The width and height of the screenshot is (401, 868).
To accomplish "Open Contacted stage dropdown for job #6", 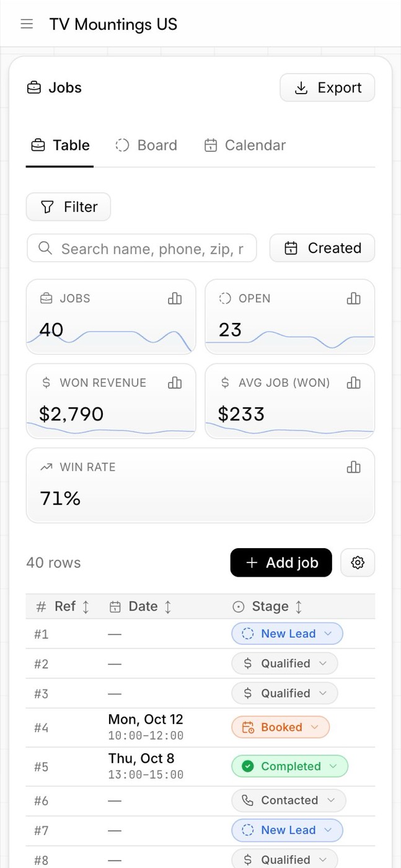I will click(x=289, y=800).
